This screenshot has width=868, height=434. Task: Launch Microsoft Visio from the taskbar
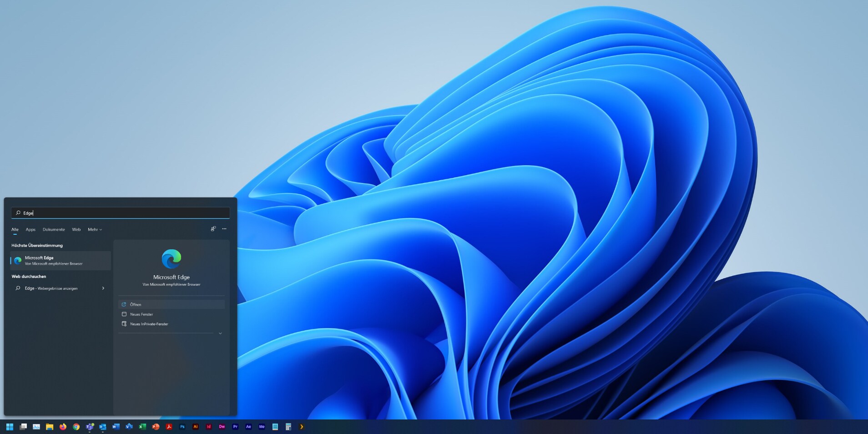pyautogui.click(x=129, y=427)
